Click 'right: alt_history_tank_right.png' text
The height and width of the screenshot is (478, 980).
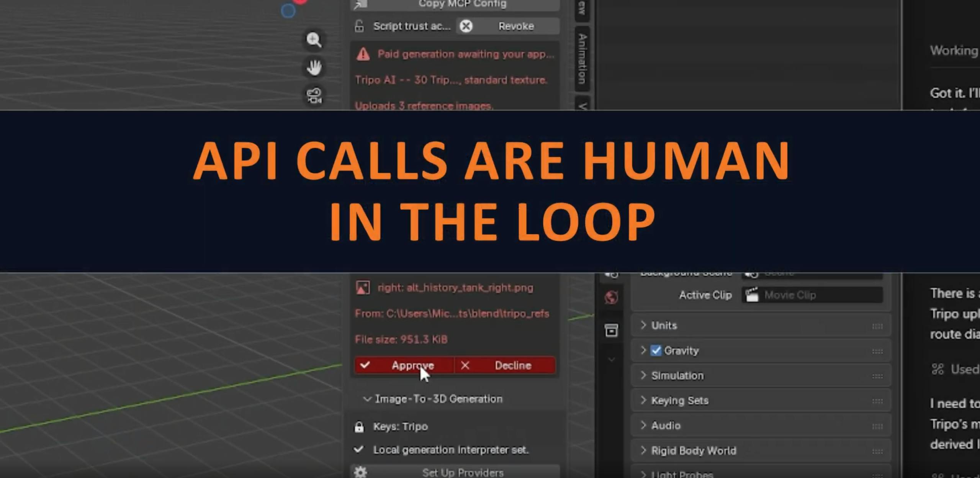[455, 288]
